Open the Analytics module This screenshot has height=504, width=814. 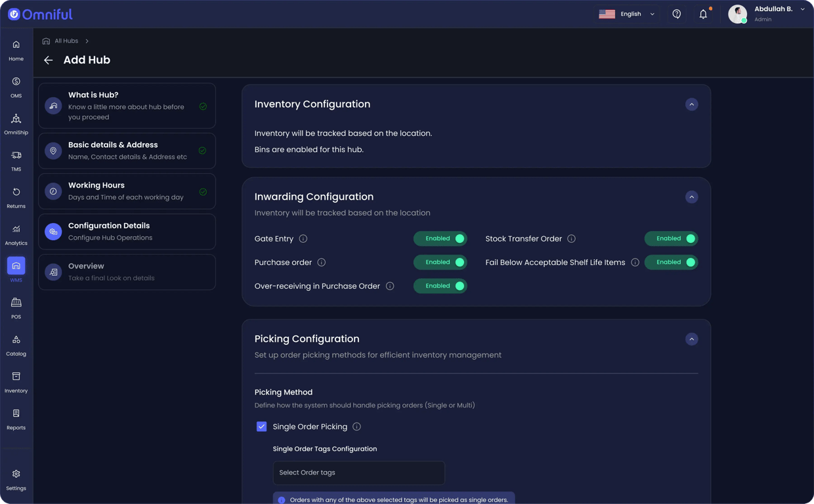(15, 234)
